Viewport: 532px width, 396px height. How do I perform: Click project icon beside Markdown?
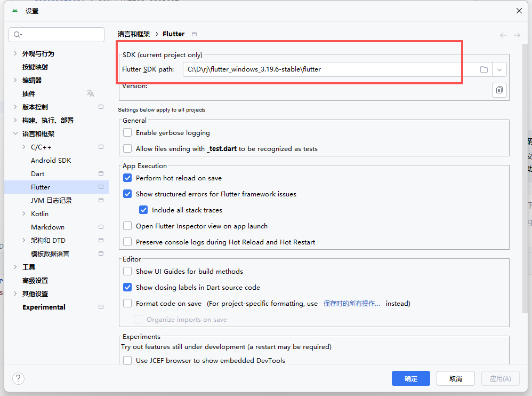pyautogui.click(x=101, y=227)
